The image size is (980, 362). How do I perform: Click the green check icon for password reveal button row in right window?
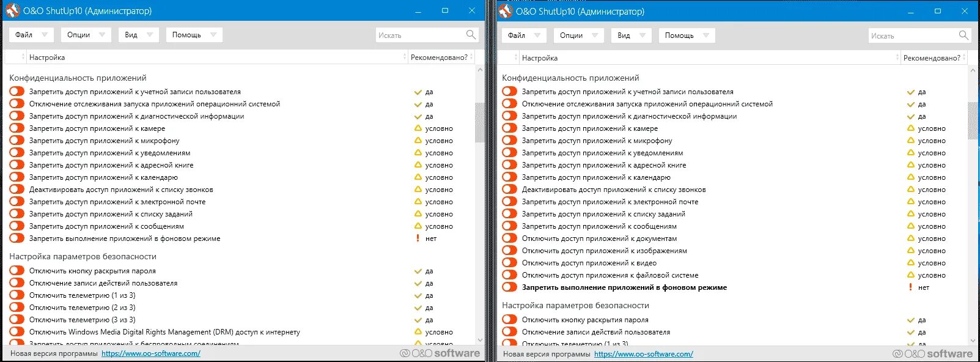coord(911,320)
